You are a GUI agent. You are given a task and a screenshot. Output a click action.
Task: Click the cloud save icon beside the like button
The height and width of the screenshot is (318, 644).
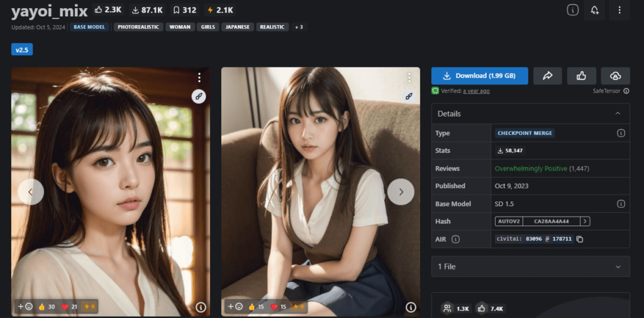pos(615,76)
